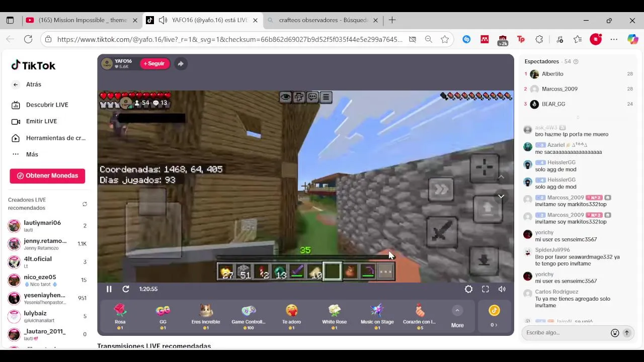
Task: Send the Eres increíble gift
Action: click(x=206, y=317)
